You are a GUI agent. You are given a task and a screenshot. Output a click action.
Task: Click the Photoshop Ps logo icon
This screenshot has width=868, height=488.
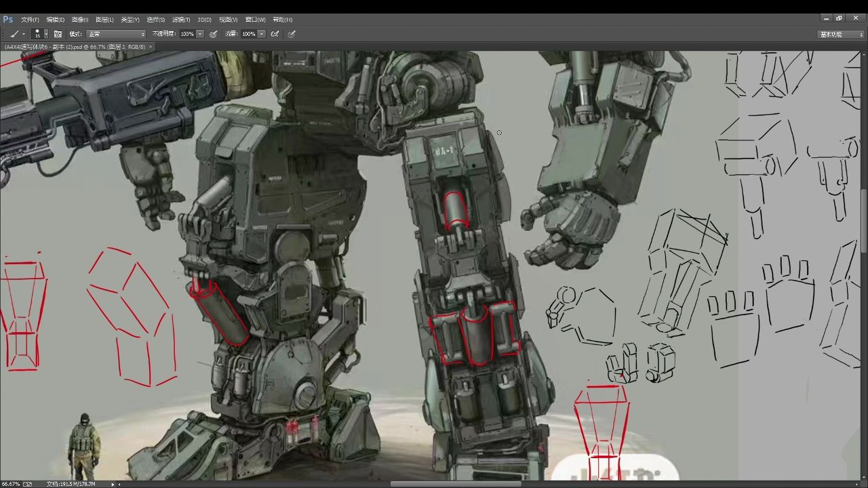[7, 19]
